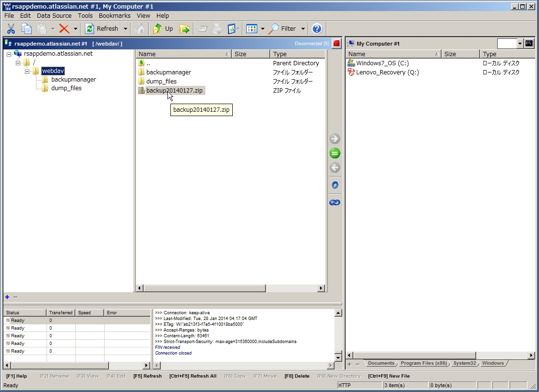
Task: Click the red stop button beside Disconnected
Action: point(336,44)
